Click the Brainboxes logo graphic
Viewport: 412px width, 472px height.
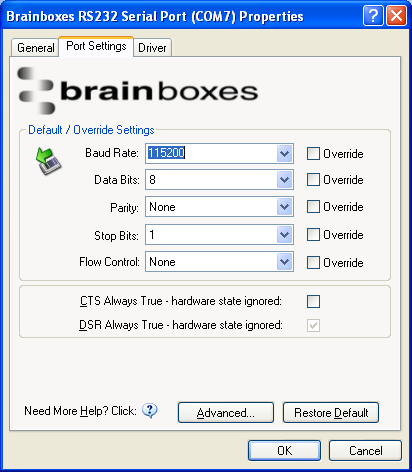[x=138, y=91]
